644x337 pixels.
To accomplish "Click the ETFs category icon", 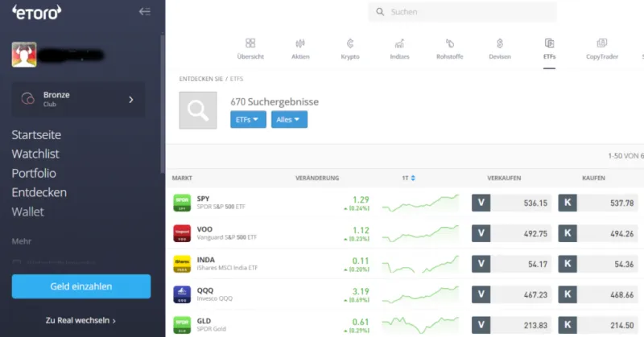I will 549,43.
